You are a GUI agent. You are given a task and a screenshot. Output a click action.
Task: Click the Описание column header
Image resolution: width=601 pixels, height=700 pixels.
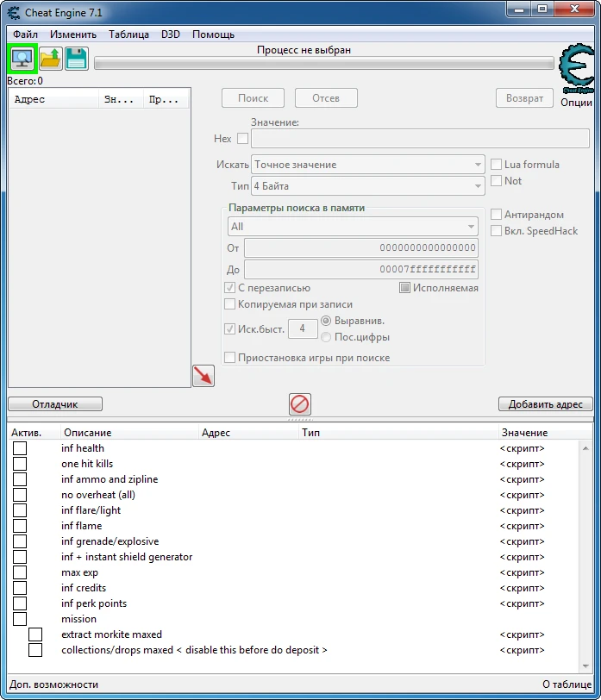coord(129,433)
